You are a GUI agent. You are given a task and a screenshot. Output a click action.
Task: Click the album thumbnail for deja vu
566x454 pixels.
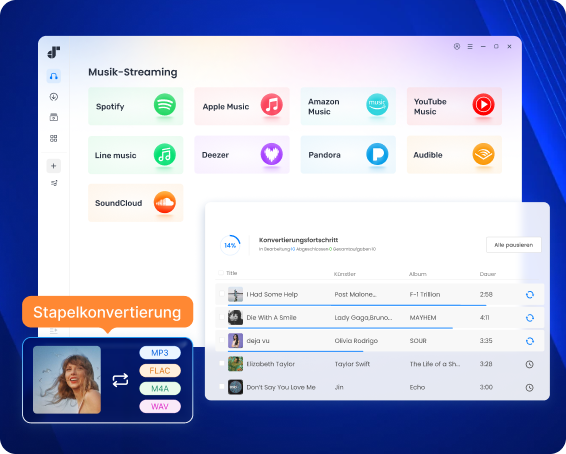point(235,341)
